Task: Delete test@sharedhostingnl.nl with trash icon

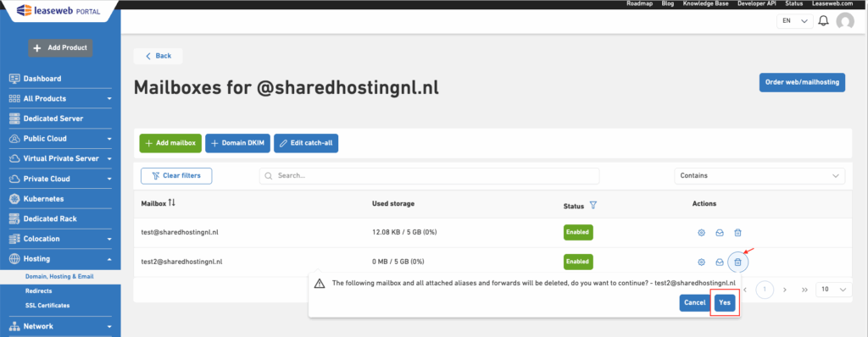Action: coord(738,233)
